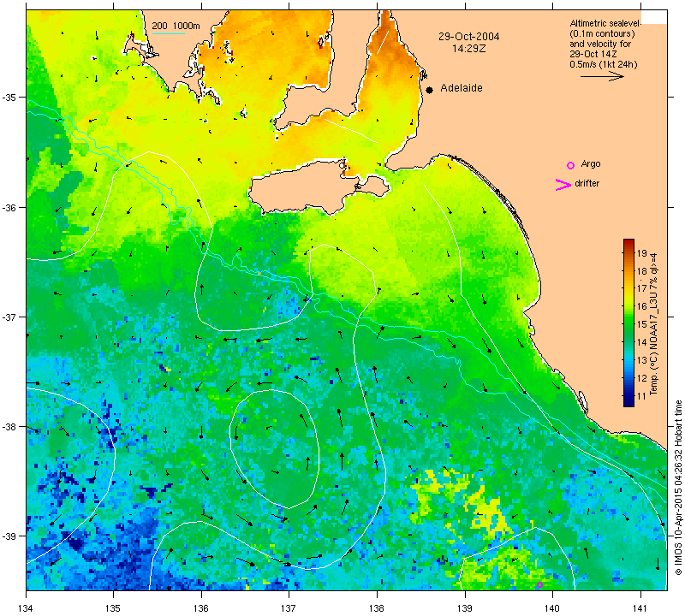Click the 'Altimetric sealevel' legend text
685x616 pixels.
[x=605, y=23]
